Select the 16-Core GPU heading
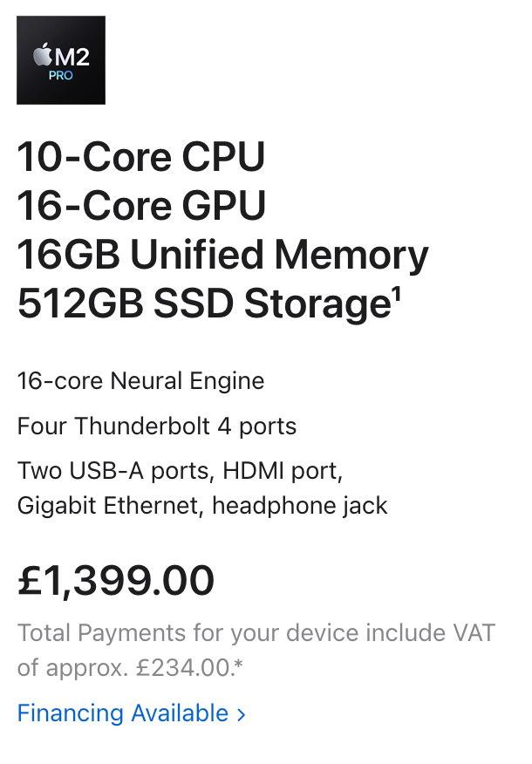This screenshot has height=764, width=532. pyautogui.click(x=141, y=207)
